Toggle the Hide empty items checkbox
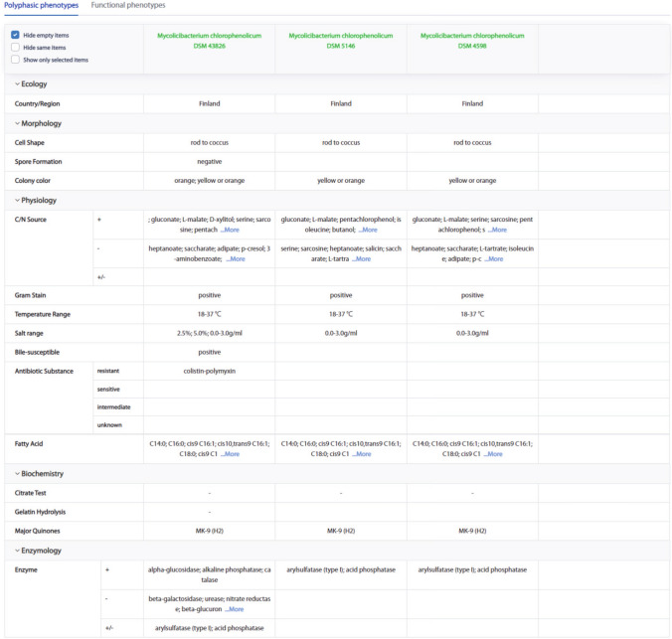672x639 pixels. (16, 35)
